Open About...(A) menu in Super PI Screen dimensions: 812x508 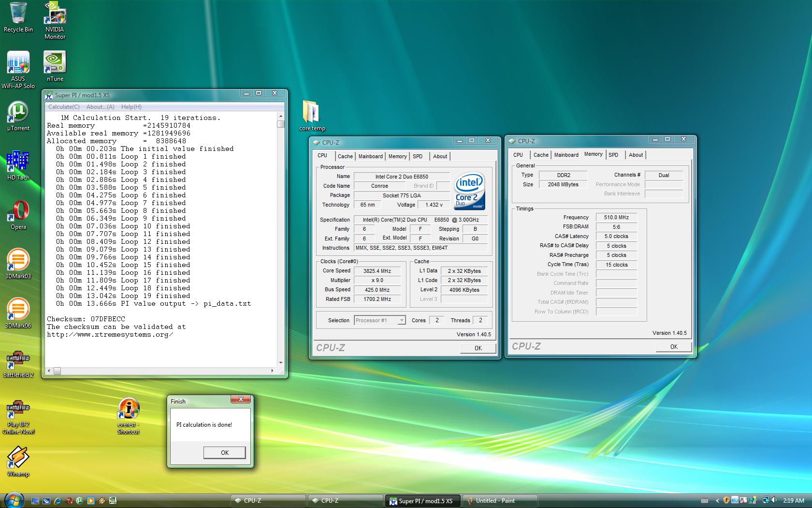[101, 107]
